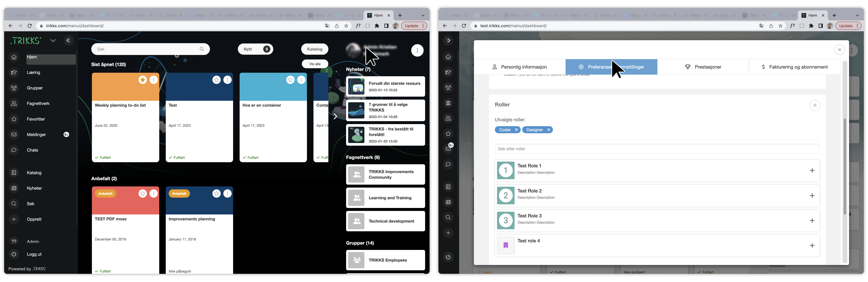
Task: Toggle favorite star on Test card
Action: (217, 80)
